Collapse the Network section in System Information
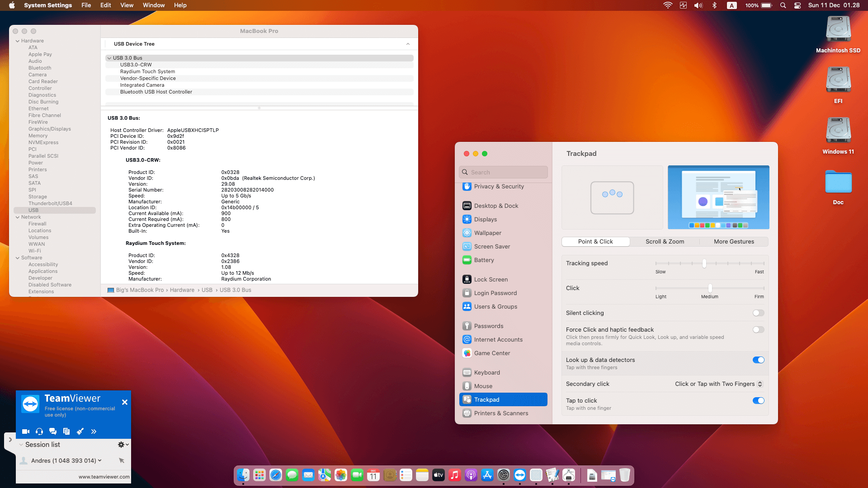868x488 pixels. (x=18, y=217)
